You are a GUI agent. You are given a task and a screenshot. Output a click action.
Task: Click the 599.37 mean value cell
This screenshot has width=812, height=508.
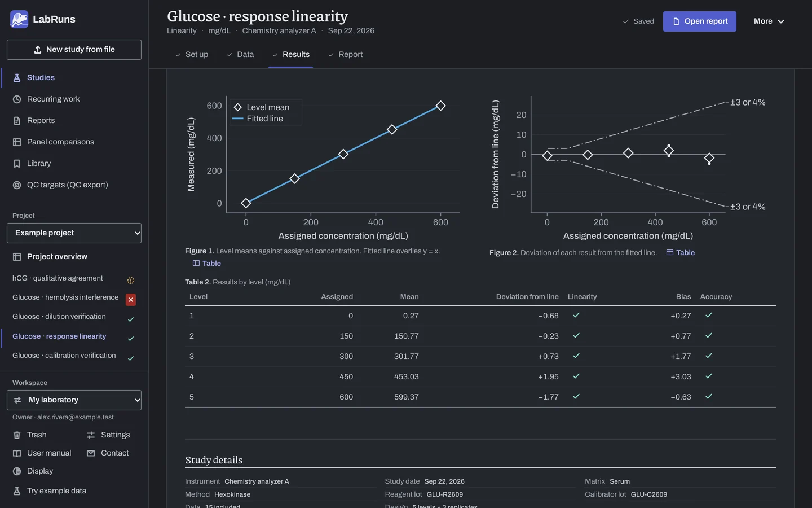tap(406, 397)
